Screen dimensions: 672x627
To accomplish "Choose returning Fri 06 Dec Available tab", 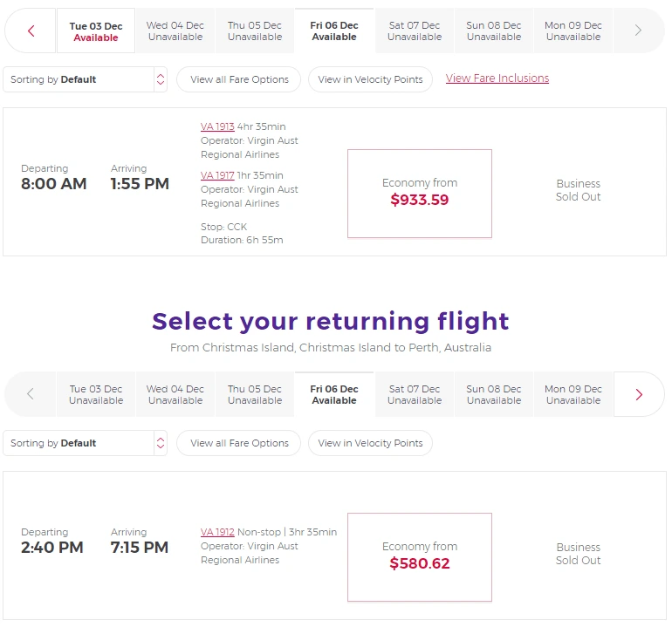I will click(334, 394).
